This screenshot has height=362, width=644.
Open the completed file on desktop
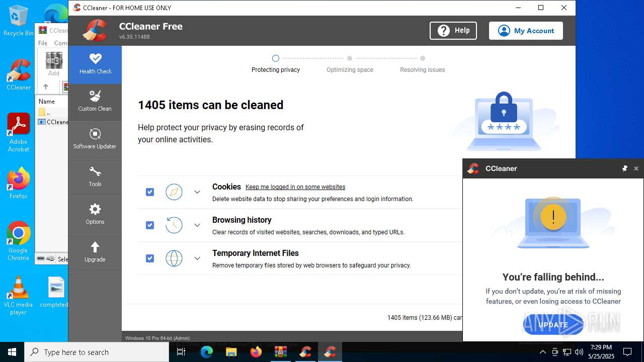click(x=54, y=292)
